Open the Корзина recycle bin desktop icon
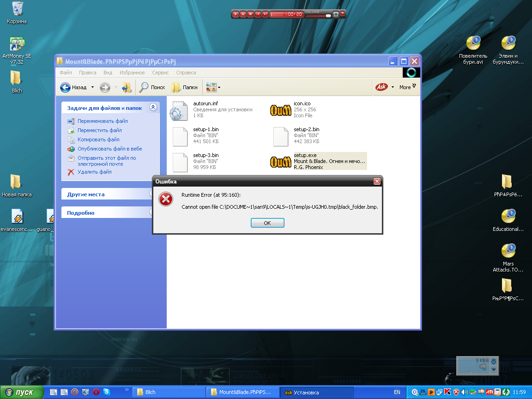This screenshot has width=532, height=399. tap(17, 12)
